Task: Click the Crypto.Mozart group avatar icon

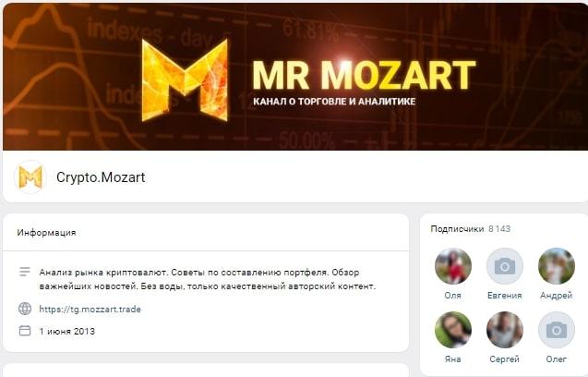Action: click(x=30, y=176)
